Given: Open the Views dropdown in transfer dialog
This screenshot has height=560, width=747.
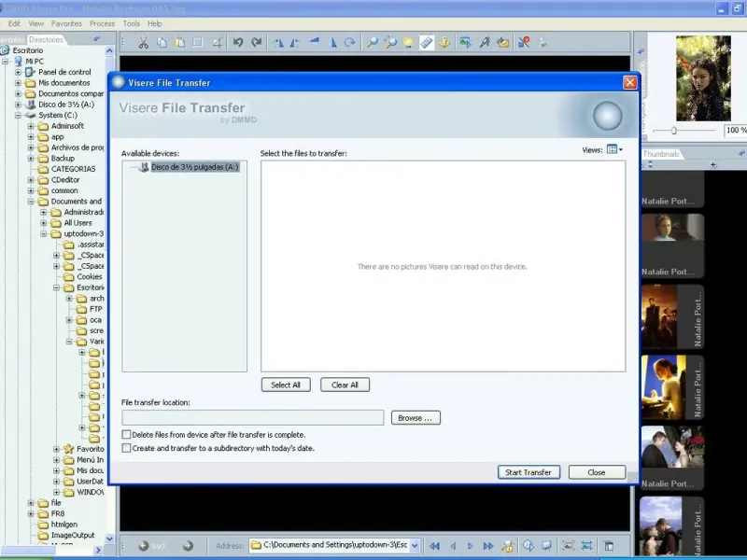Looking at the screenshot, I should [x=614, y=149].
